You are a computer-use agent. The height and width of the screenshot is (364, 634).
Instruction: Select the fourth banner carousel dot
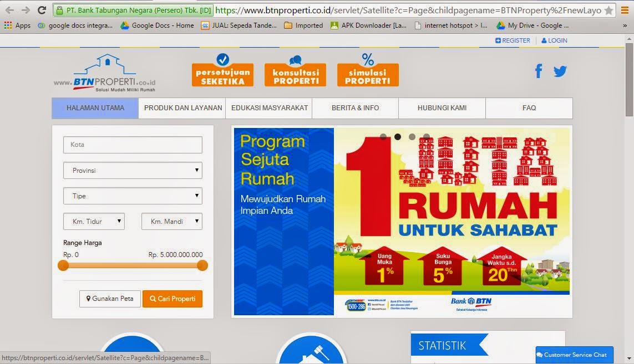tap(427, 137)
